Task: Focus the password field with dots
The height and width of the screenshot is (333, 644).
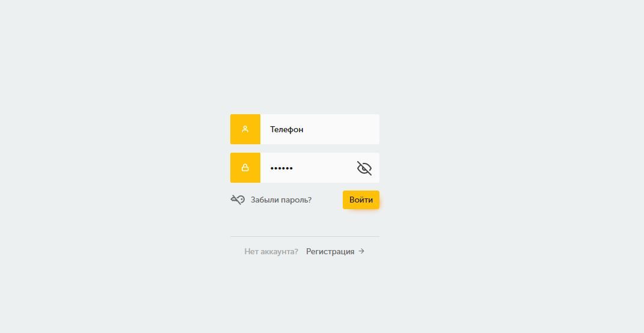Action: [320, 168]
